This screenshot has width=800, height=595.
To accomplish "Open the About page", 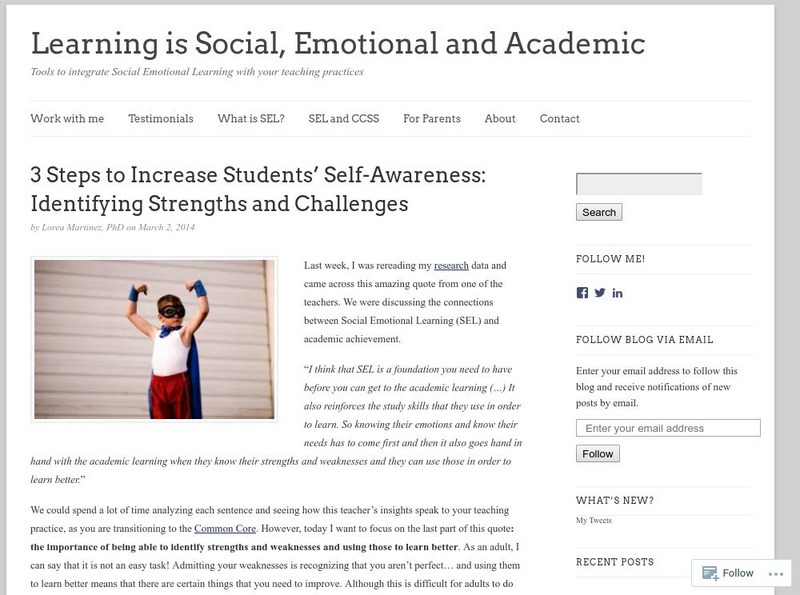I will click(x=500, y=119).
